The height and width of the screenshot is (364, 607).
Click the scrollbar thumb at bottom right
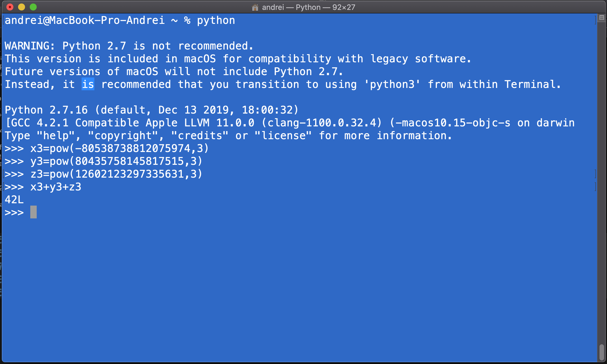(602, 352)
